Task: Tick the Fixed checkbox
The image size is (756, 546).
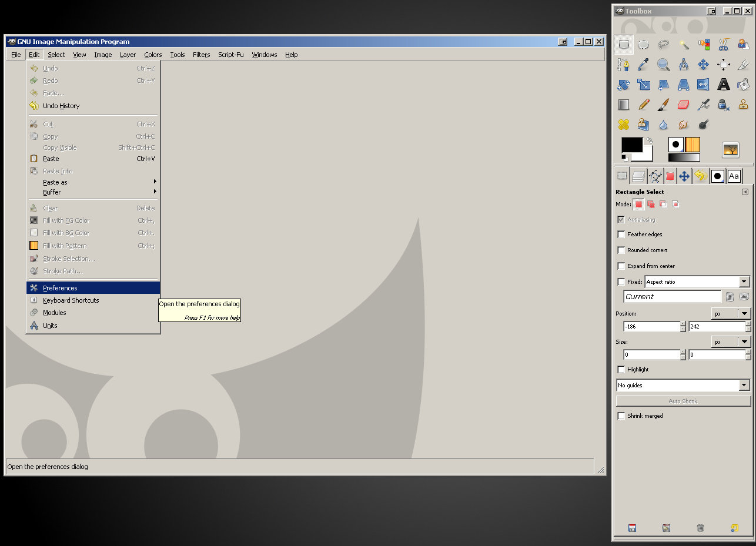Action: coord(621,282)
